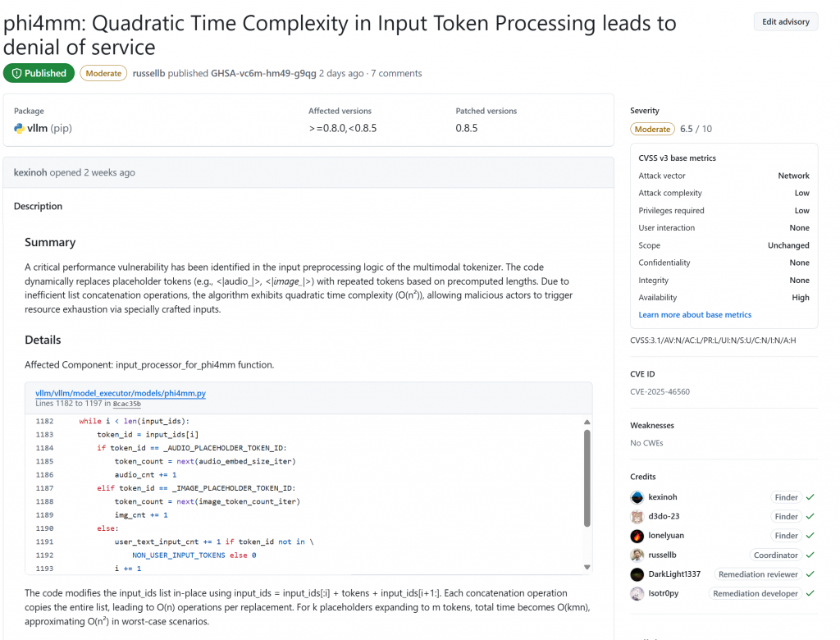Click the Edit advisory button

pos(786,22)
